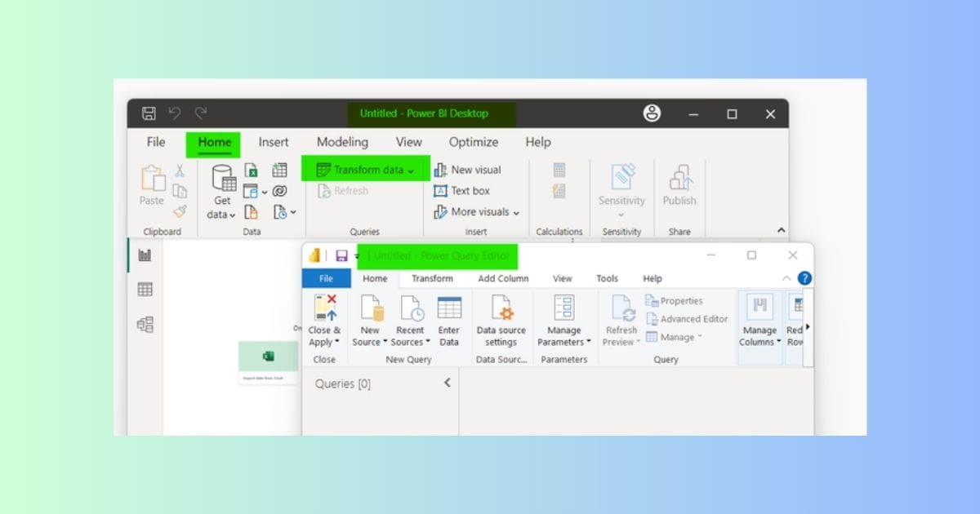Switch to Model view in left sidebar
980x514 pixels.
point(145,325)
